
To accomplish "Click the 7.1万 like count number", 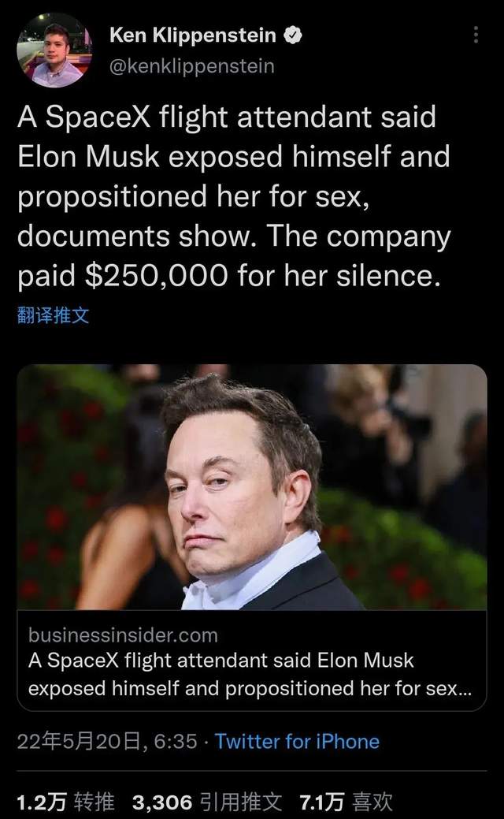I will pyautogui.click(x=322, y=802).
